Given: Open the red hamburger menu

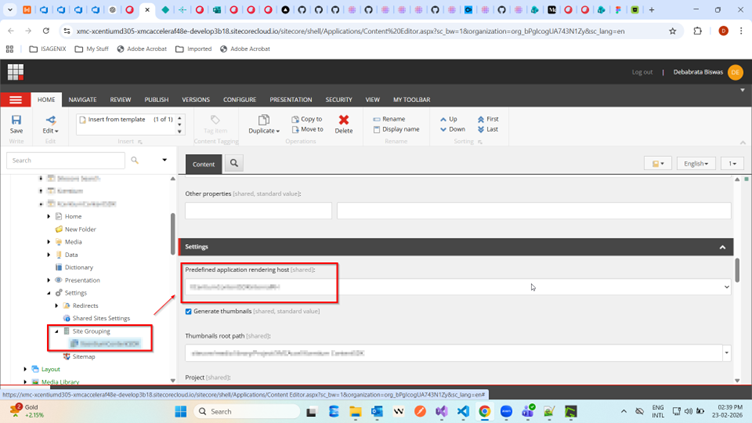Looking at the screenshot, I should (x=15, y=100).
